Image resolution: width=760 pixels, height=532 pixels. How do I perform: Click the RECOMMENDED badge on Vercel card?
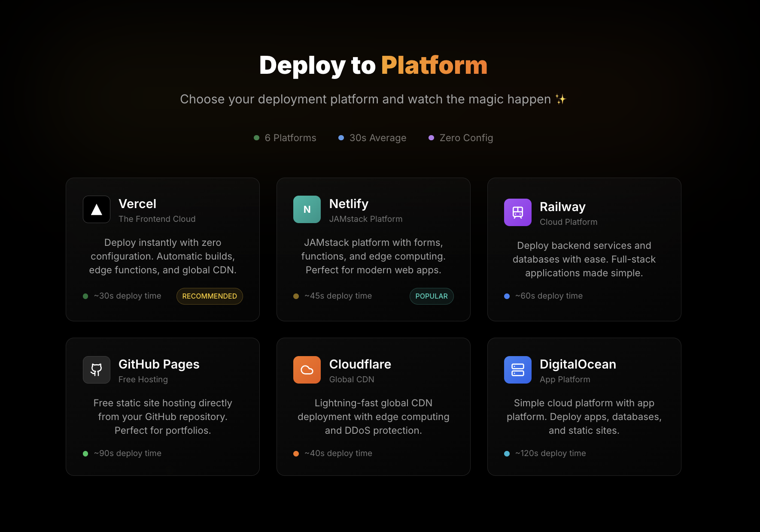(210, 296)
